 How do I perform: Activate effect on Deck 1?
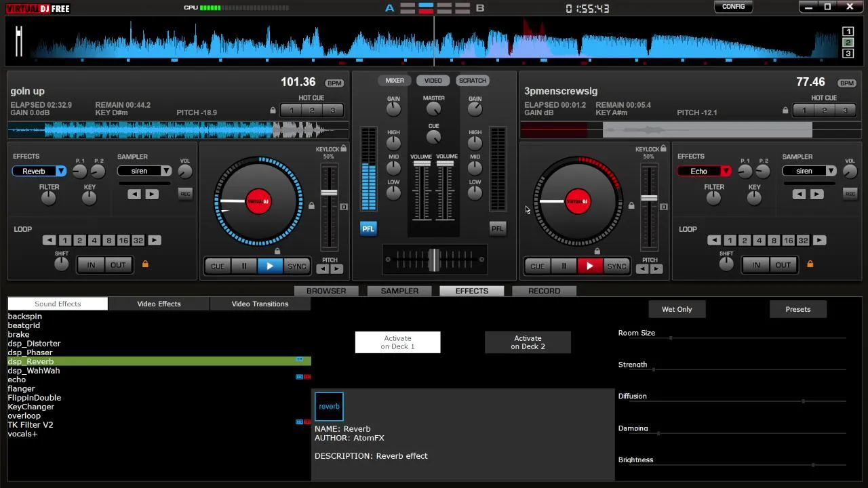coord(397,342)
